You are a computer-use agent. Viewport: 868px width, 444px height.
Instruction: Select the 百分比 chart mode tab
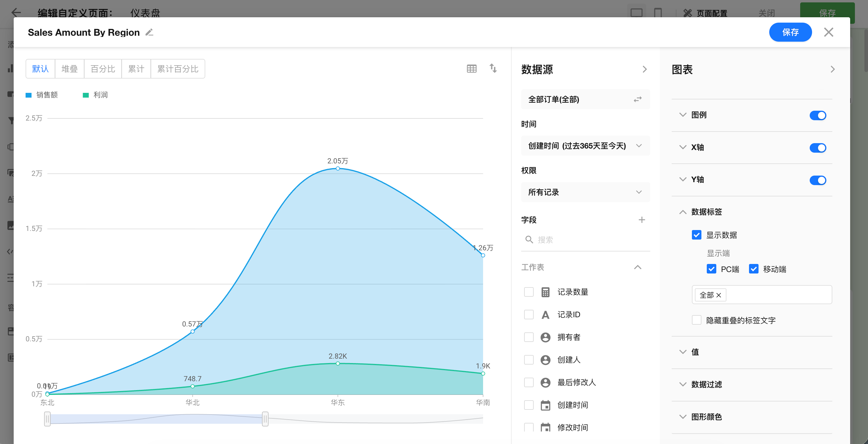pos(103,69)
